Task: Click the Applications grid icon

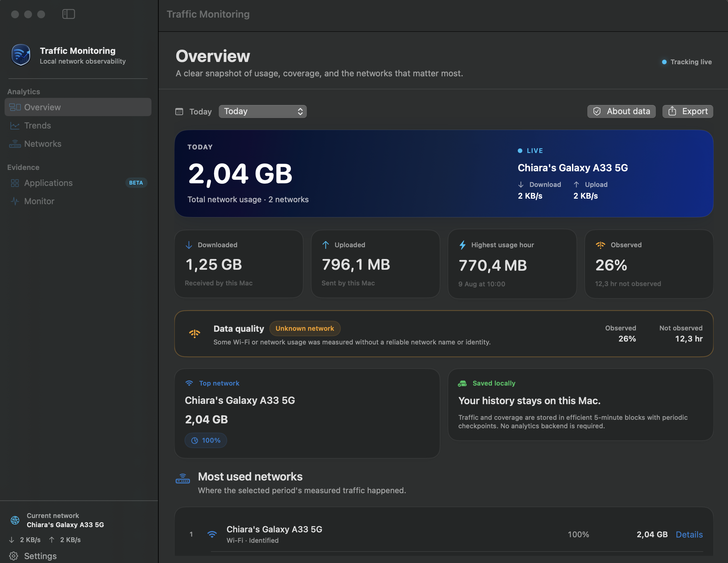Action: click(15, 183)
